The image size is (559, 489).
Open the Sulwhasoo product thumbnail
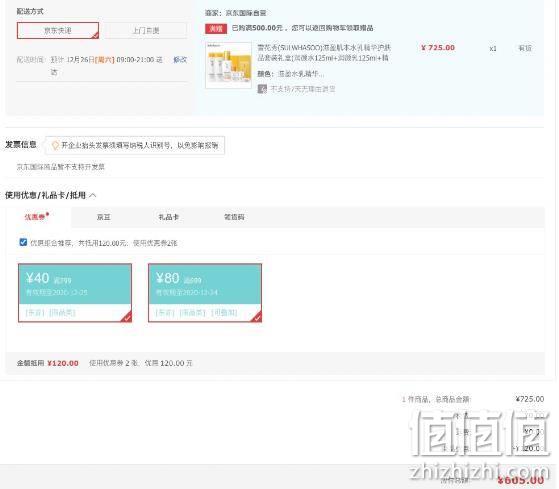point(228,65)
